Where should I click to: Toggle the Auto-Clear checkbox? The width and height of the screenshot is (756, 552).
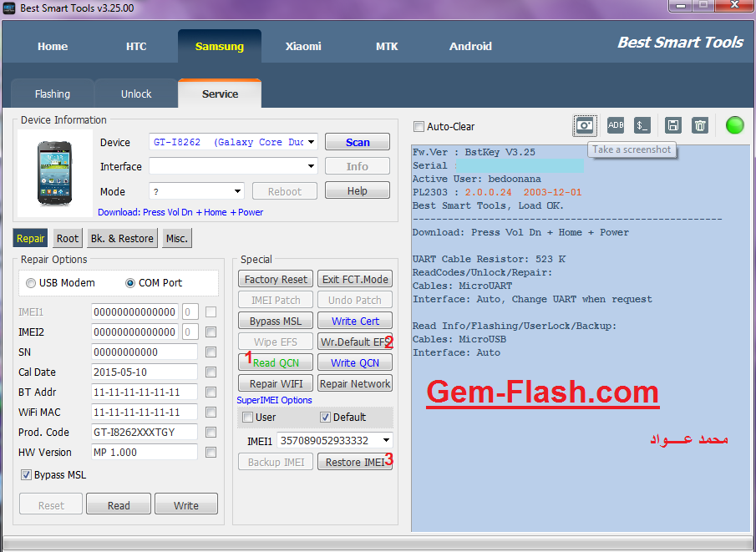[x=419, y=127]
